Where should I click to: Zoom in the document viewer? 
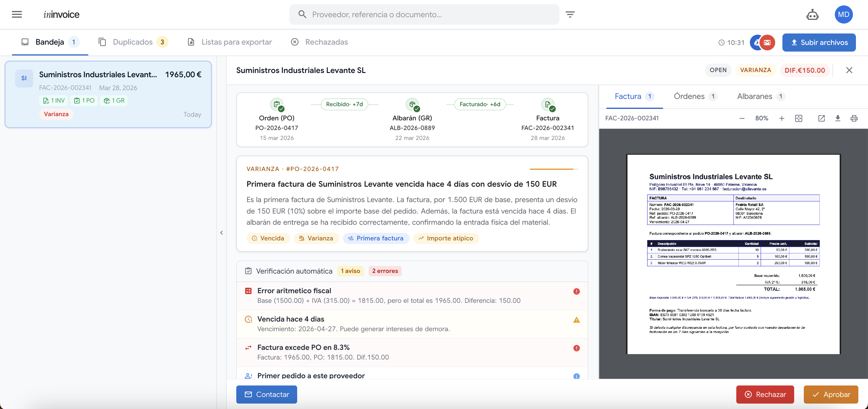click(x=782, y=118)
